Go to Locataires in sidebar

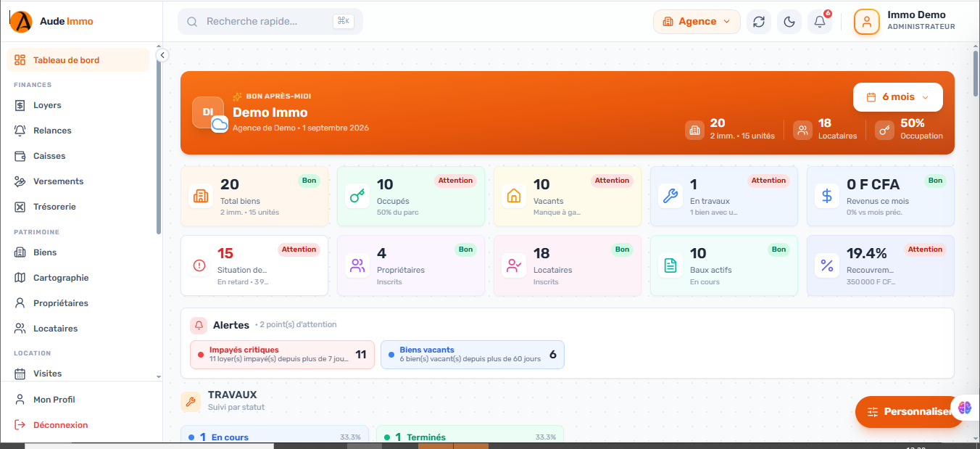[x=78, y=329]
